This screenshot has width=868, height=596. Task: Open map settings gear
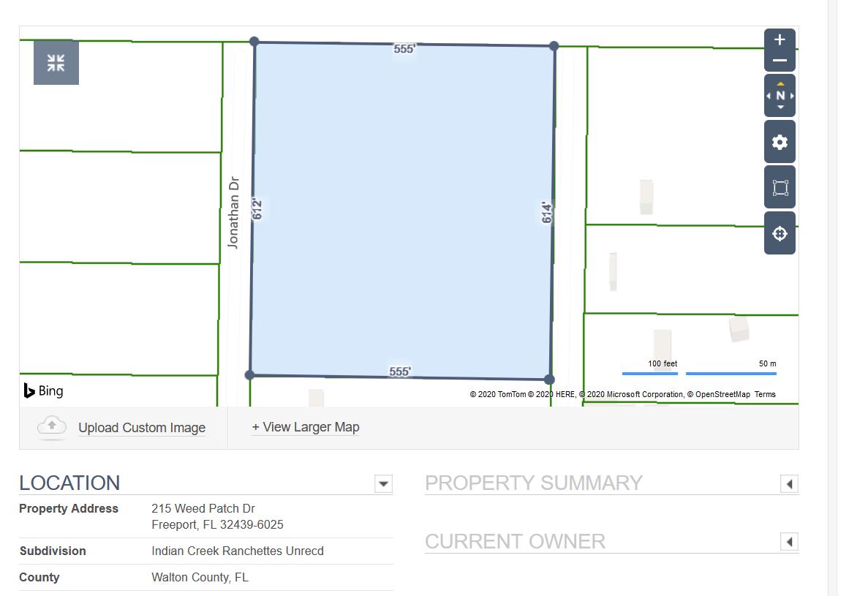pyautogui.click(x=780, y=143)
